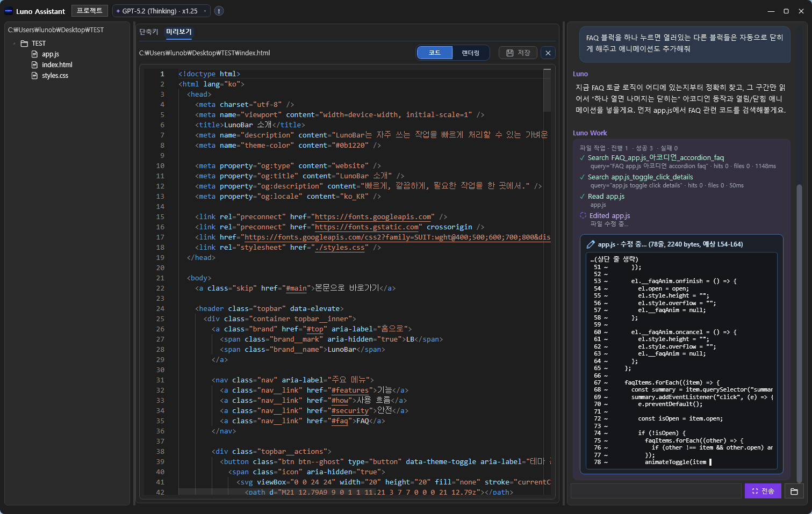Click the spinner icon beside Edited app.js

pyautogui.click(x=583, y=215)
